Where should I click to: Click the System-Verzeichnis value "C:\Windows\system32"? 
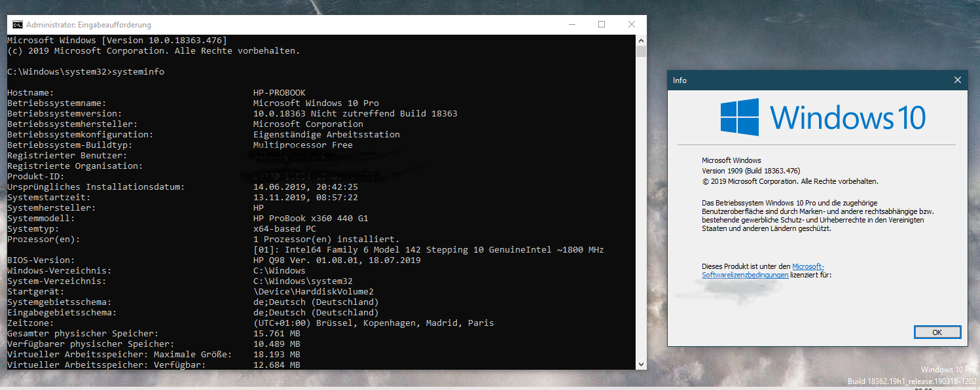pos(303,281)
